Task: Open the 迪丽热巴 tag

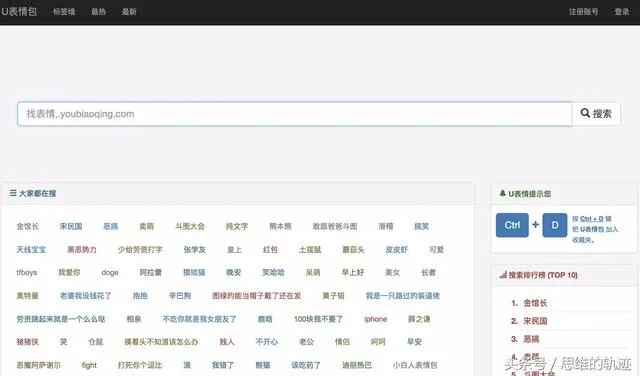Action: click(357, 365)
